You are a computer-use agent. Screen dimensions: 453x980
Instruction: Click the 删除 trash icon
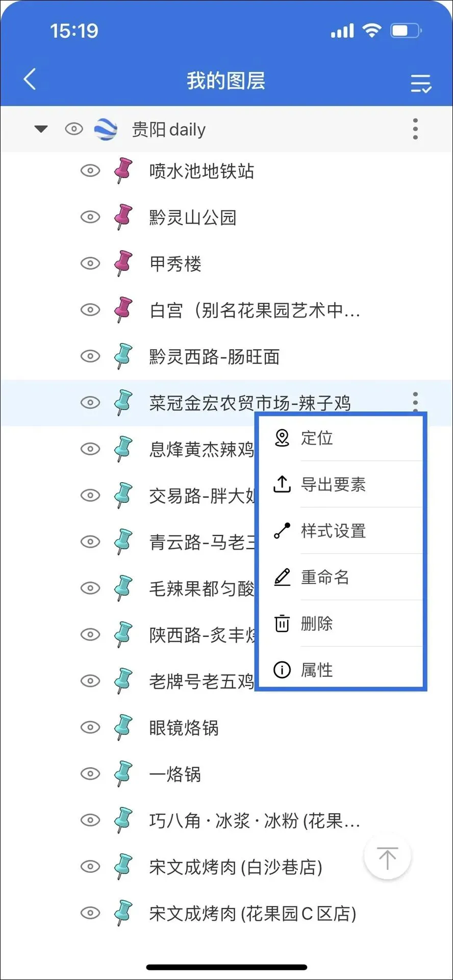(282, 623)
